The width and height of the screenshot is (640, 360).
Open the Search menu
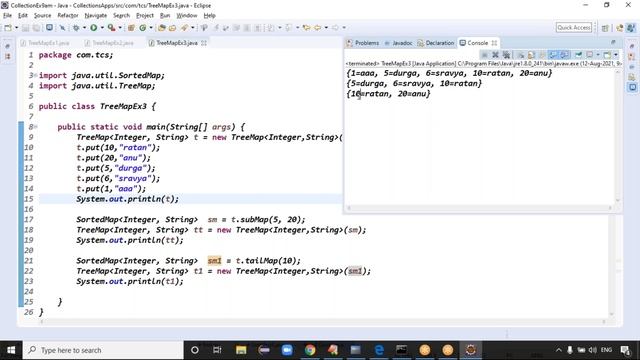click(121, 16)
